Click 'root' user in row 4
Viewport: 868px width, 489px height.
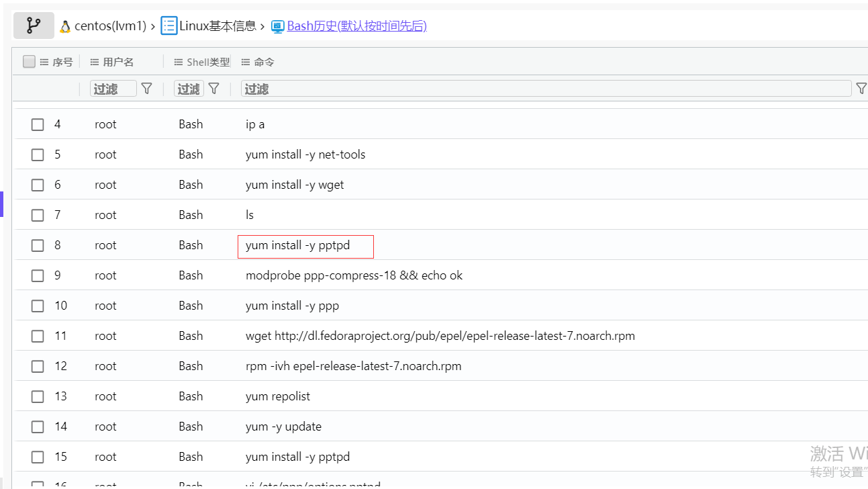(x=105, y=124)
